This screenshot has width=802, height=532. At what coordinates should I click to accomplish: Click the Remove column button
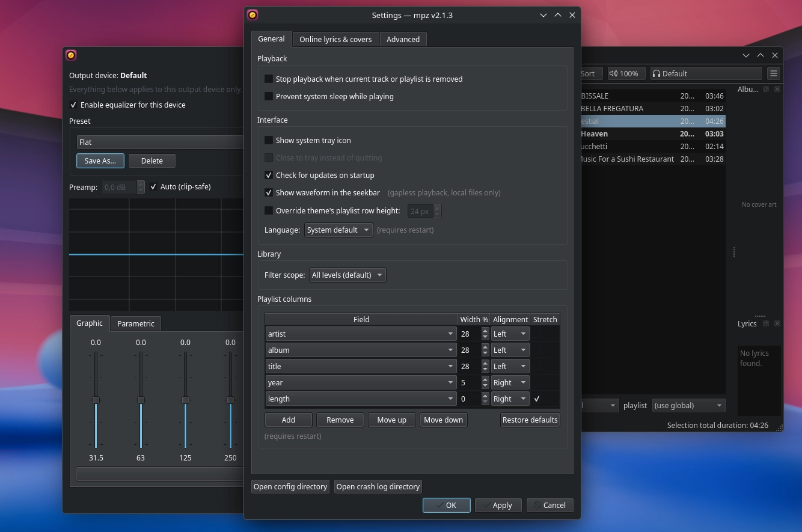[340, 420]
